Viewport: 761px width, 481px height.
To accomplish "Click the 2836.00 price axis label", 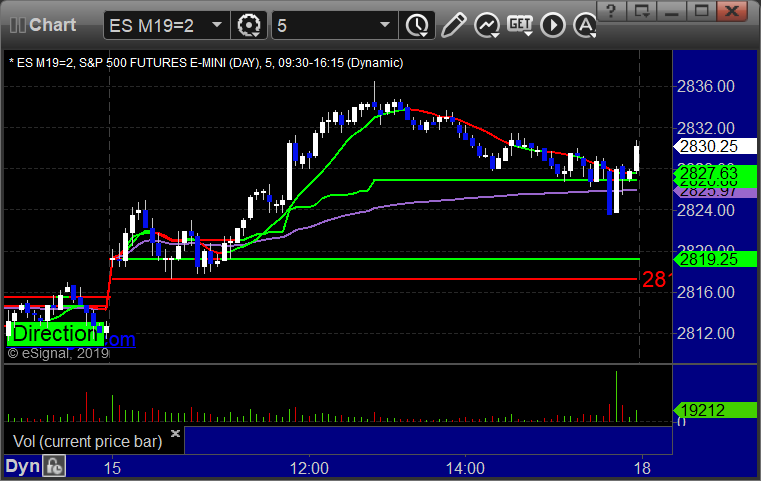I will 706,86.
